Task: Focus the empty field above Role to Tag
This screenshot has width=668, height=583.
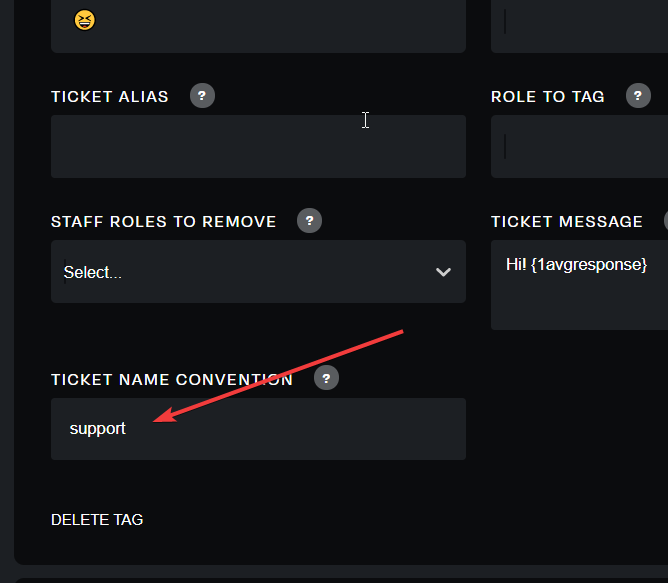Action: [x=579, y=23]
